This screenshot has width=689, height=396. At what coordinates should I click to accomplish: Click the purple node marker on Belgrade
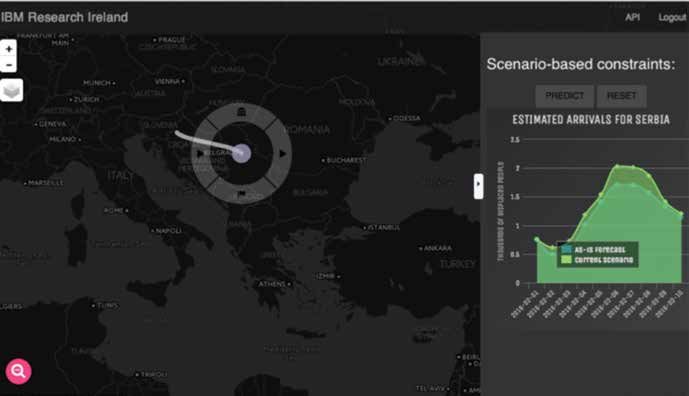tap(241, 153)
